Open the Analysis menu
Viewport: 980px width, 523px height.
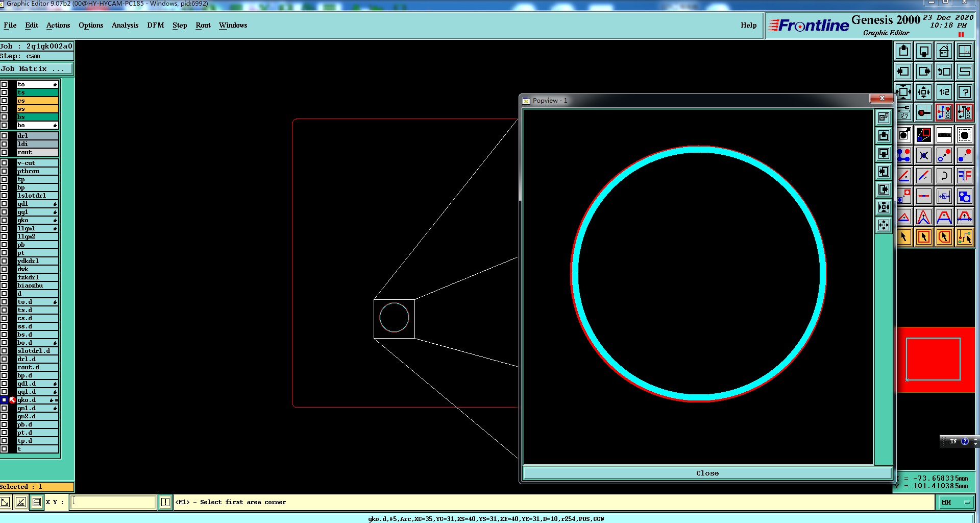pyautogui.click(x=125, y=25)
